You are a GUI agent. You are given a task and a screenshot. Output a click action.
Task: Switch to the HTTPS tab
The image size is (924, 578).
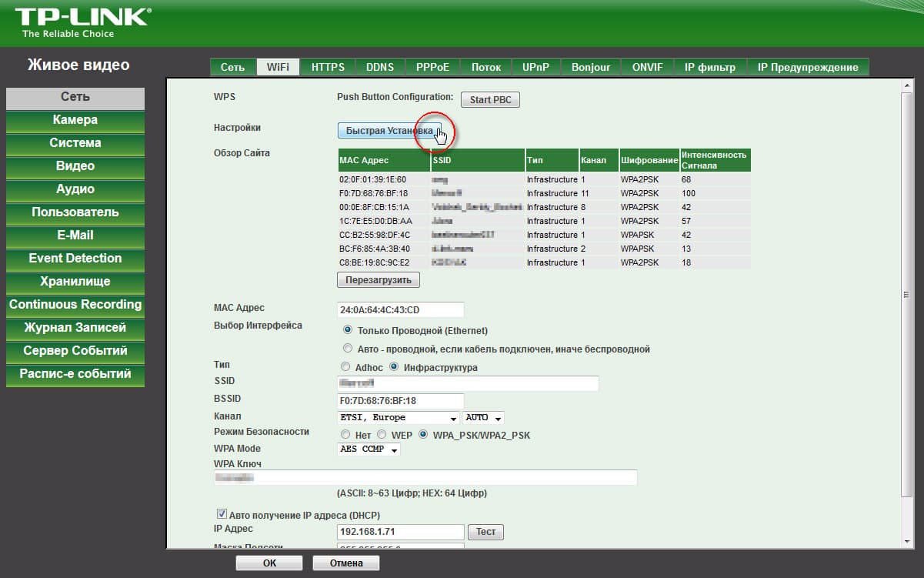(x=328, y=67)
